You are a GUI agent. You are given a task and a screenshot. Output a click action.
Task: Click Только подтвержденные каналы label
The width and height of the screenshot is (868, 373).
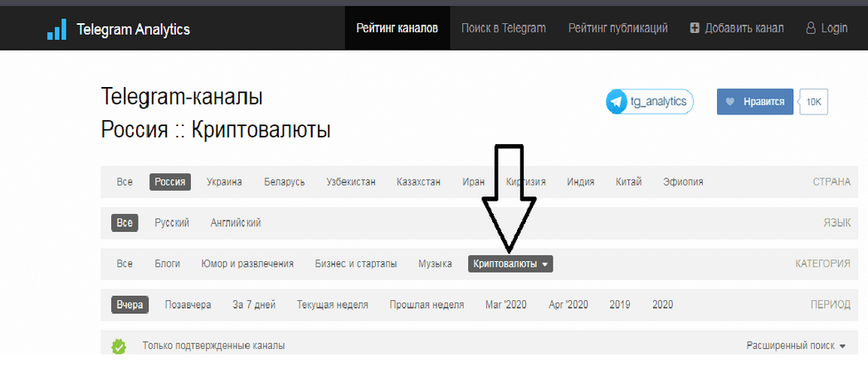pos(213,346)
